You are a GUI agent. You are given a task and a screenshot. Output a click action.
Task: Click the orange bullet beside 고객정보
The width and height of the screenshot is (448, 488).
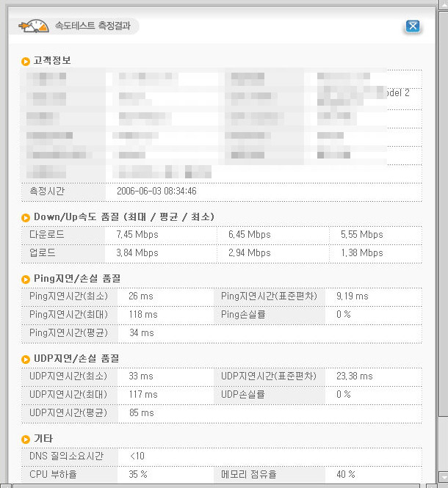click(x=26, y=61)
